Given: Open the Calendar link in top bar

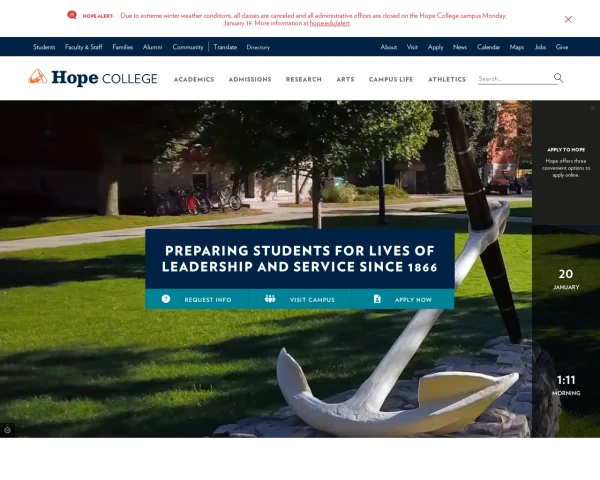Looking at the screenshot, I should click(x=488, y=47).
